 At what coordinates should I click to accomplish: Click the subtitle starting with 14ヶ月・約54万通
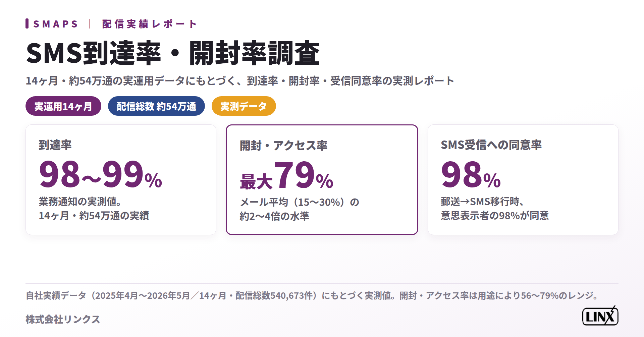240,81
